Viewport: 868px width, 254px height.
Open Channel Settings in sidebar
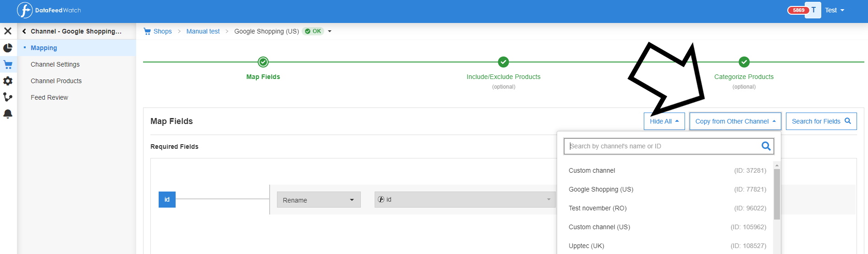click(55, 64)
